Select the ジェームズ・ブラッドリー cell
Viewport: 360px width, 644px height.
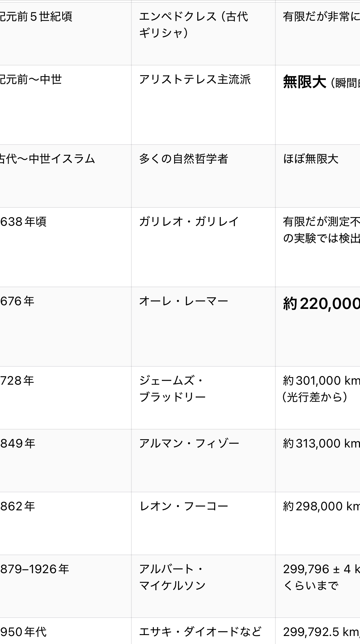coord(172,389)
